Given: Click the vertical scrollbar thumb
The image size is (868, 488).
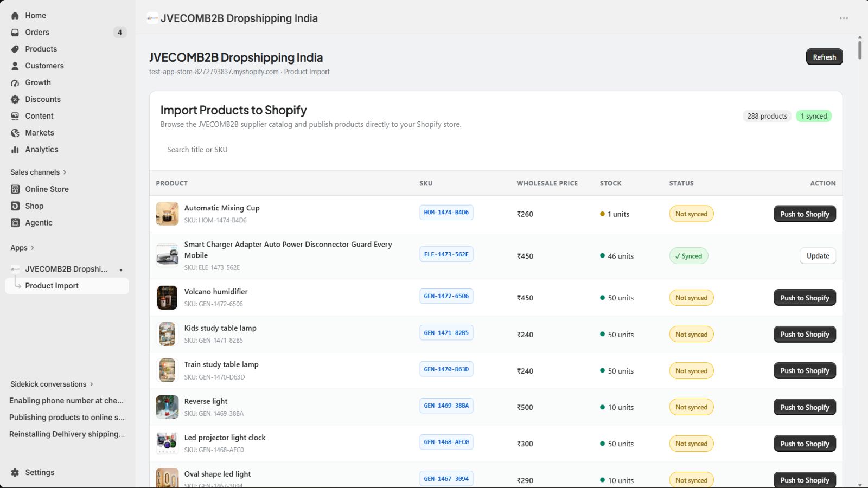Looking at the screenshot, I should (x=860, y=49).
